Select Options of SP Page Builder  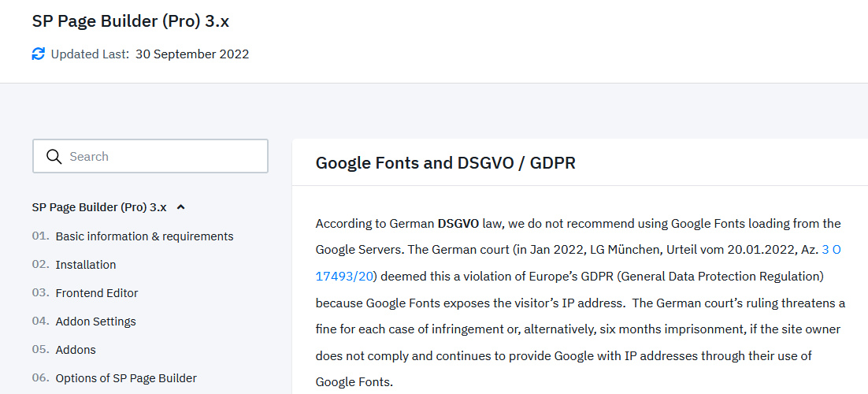(x=126, y=378)
